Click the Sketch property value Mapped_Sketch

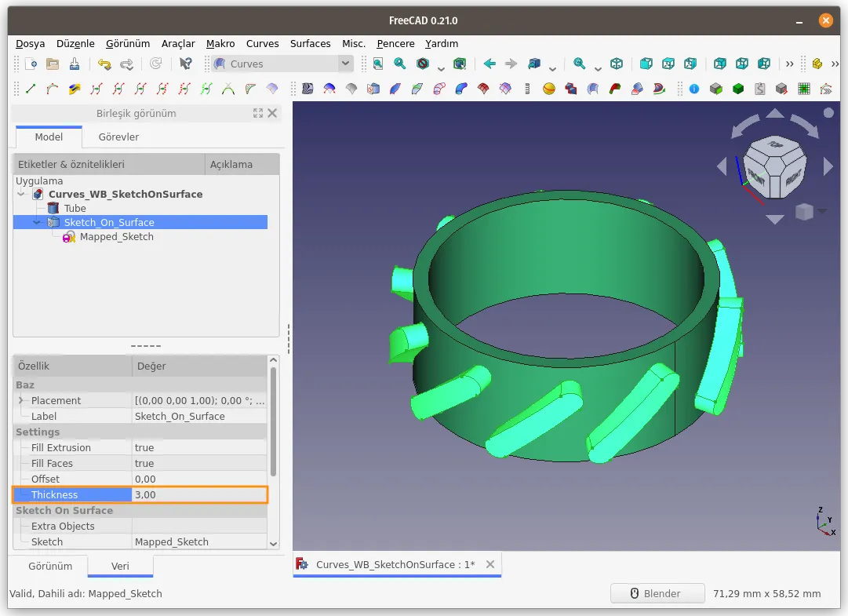[199, 541]
